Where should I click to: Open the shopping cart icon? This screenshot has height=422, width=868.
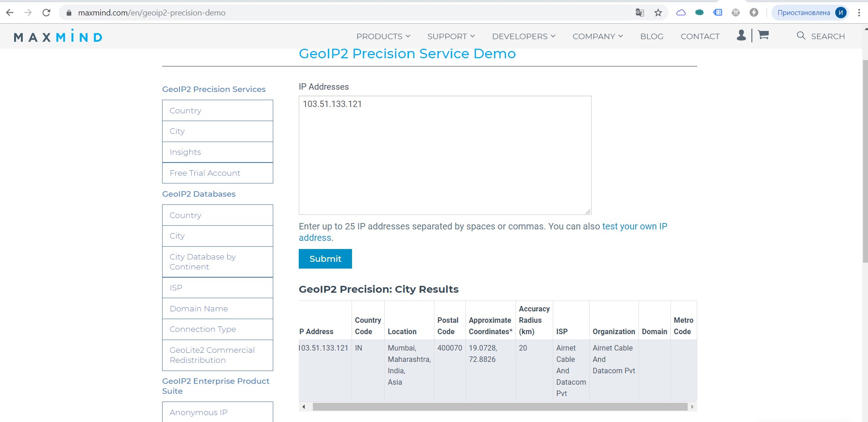[x=764, y=35]
